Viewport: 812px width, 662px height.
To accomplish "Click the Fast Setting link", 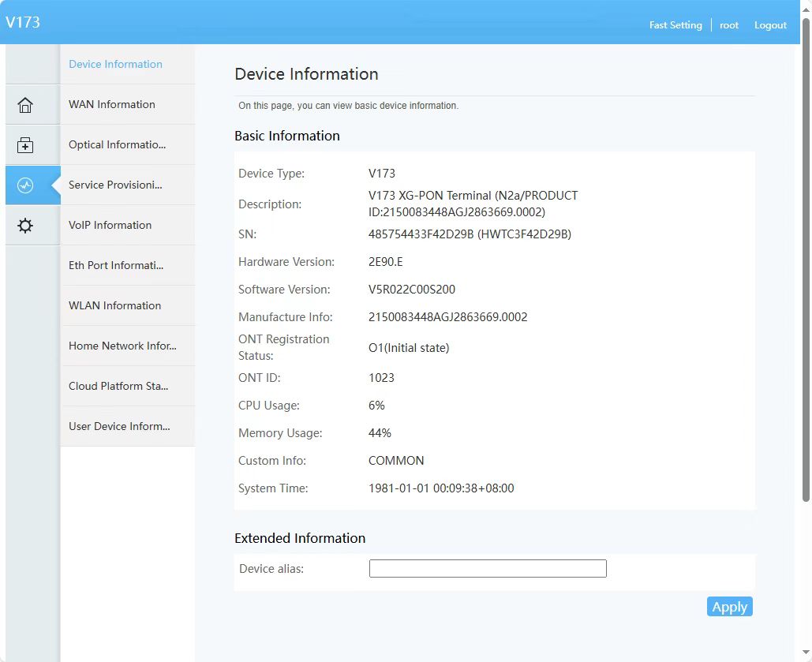I will click(x=675, y=25).
